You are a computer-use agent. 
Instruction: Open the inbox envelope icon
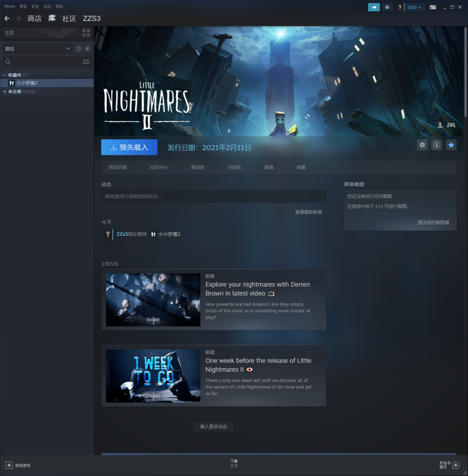[x=387, y=7]
